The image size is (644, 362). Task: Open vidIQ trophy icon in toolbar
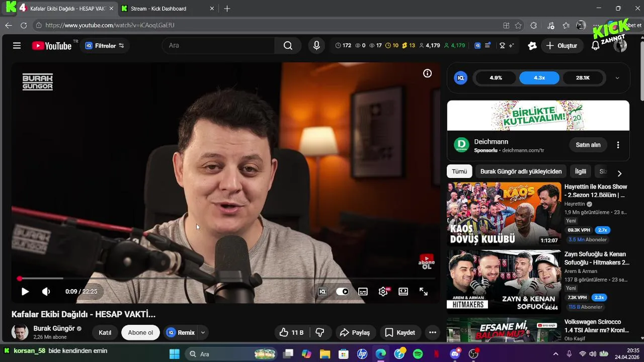click(502, 46)
